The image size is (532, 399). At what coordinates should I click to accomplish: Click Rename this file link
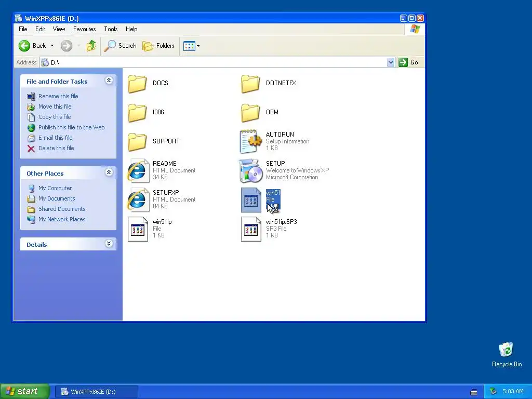(x=58, y=96)
